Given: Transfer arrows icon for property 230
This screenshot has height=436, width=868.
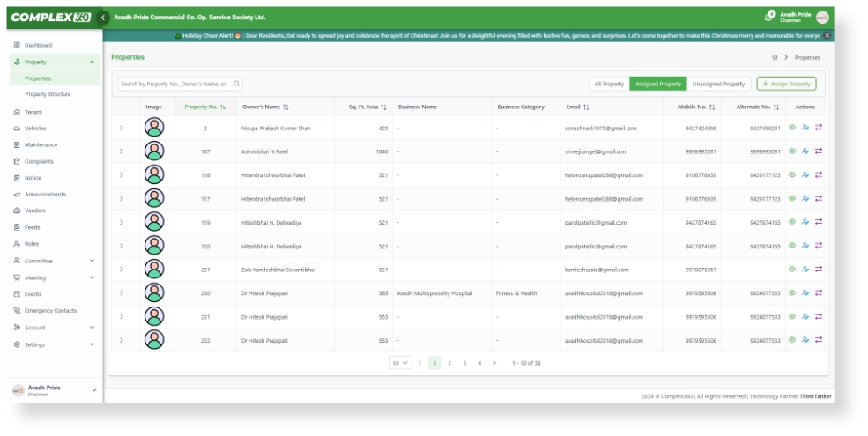Looking at the screenshot, I should [818, 292].
